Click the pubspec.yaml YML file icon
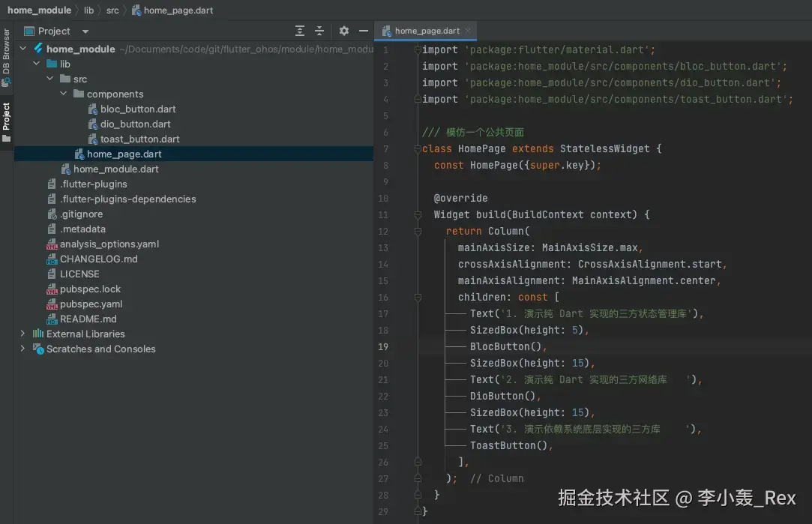 52,304
